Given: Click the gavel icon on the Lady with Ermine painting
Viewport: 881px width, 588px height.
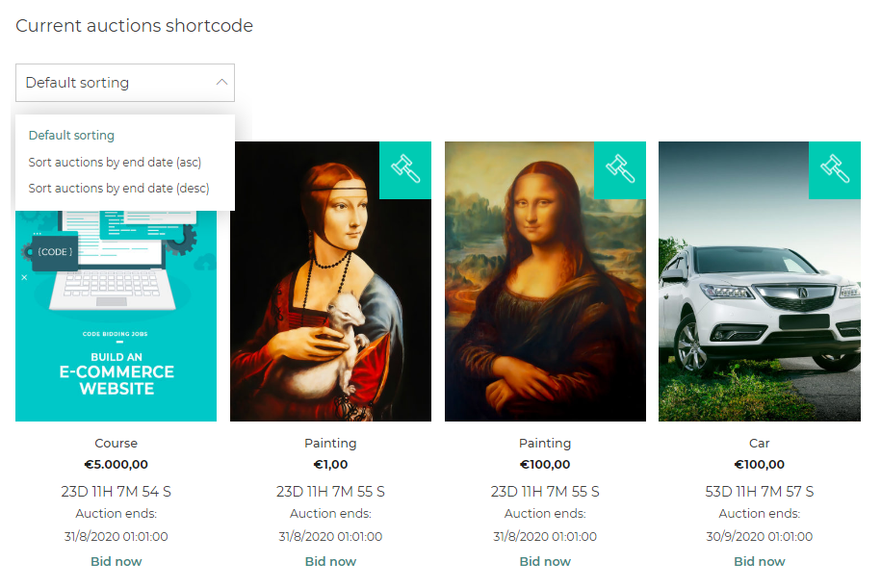Looking at the screenshot, I should [x=405, y=170].
